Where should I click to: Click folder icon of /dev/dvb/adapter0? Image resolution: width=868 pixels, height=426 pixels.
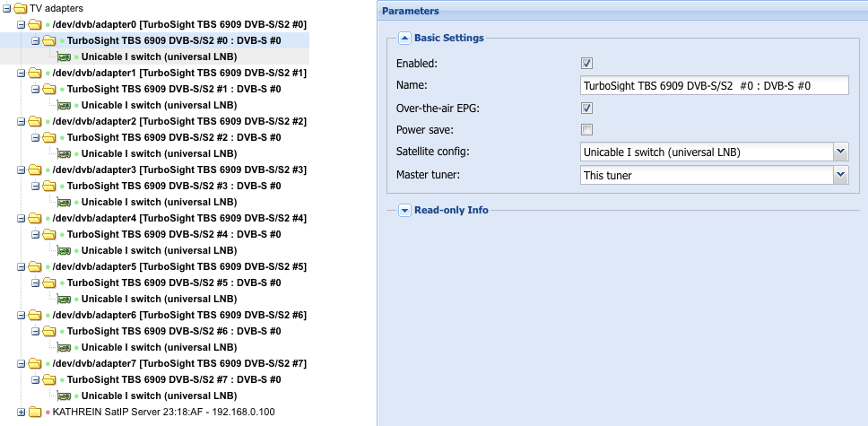click(35, 24)
